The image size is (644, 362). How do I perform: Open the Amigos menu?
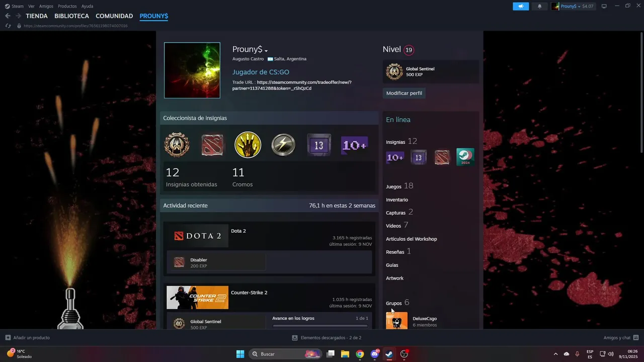coord(46,6)
